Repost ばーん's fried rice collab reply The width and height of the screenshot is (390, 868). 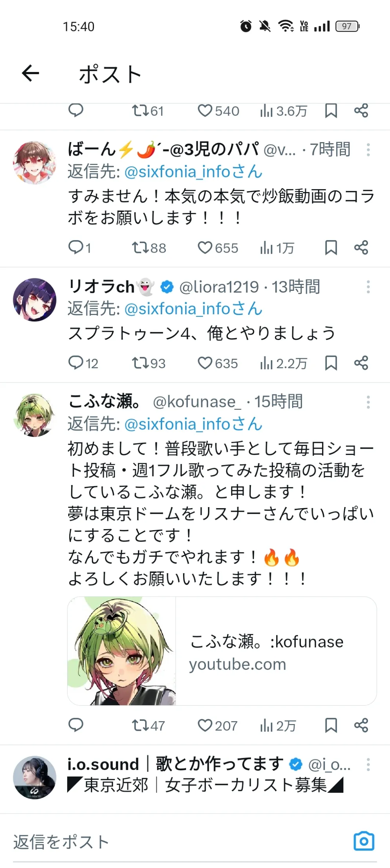click(140, 248)
